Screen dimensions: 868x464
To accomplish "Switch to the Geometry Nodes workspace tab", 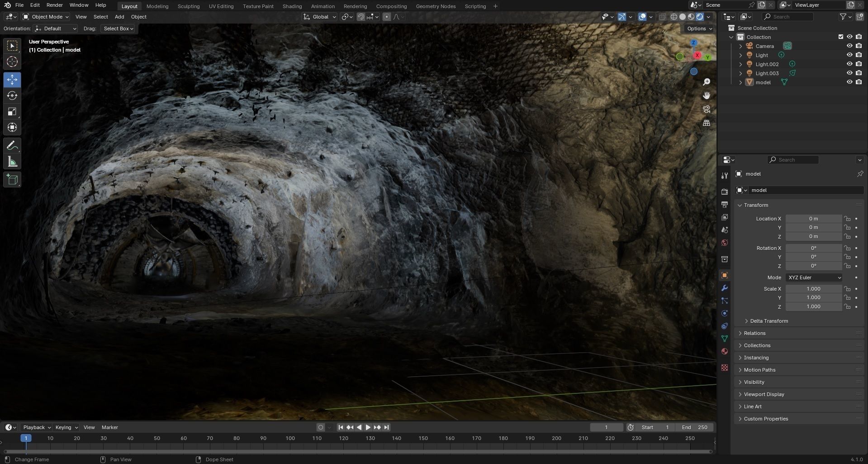I will (436, 6).
